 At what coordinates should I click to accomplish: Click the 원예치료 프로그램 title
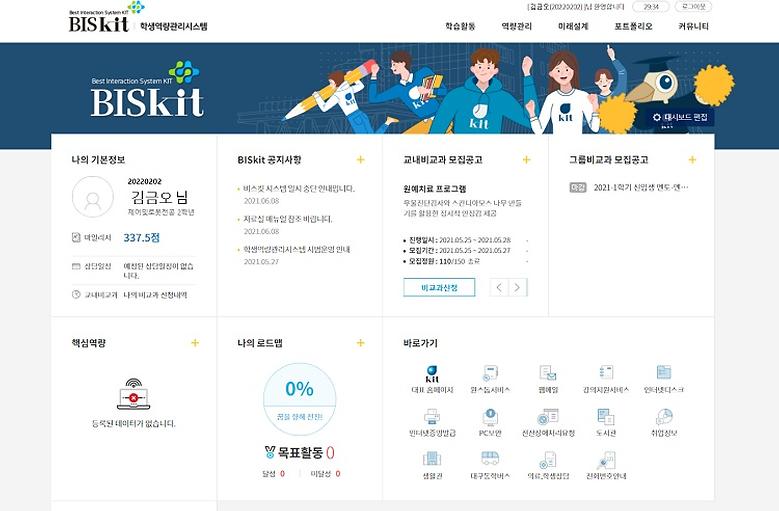click(435, 189)
